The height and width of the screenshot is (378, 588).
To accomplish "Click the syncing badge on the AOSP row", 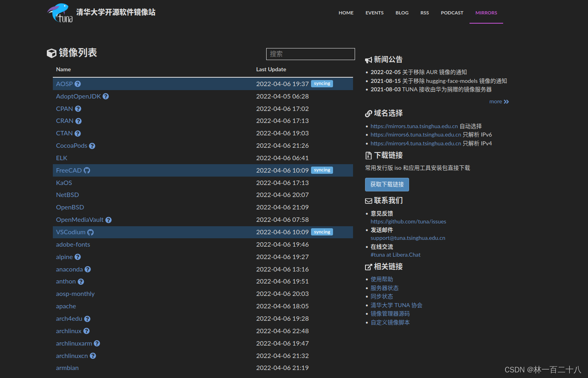I will [322, 84].
